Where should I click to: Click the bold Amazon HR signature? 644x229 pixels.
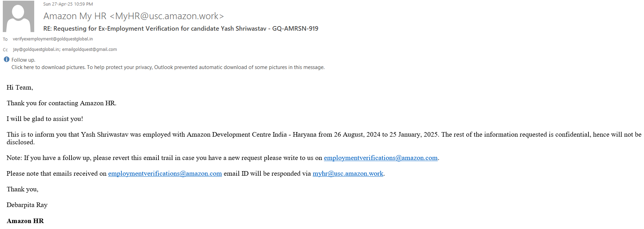(25, 221)
